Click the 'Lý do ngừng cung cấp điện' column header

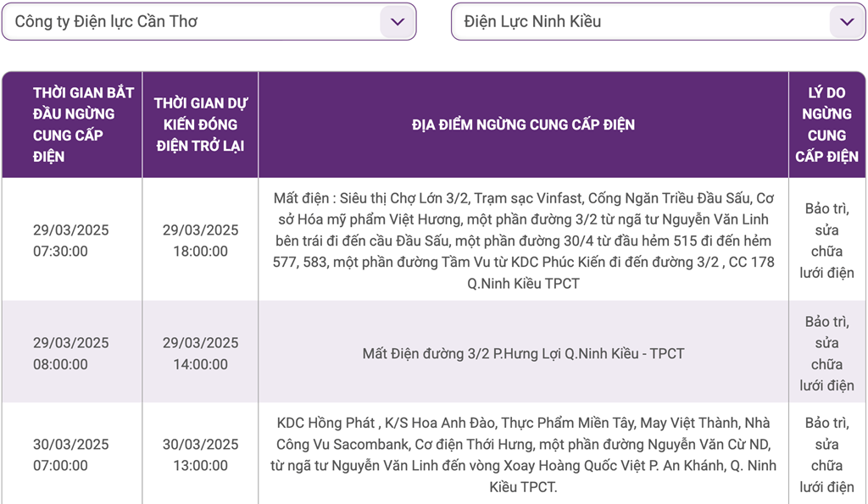tap(826, 125)
